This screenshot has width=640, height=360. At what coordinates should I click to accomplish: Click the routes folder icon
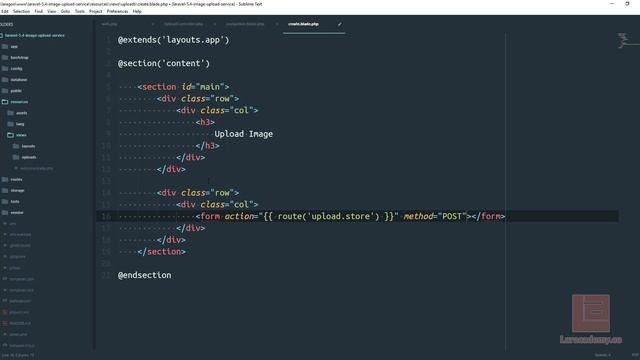(x=5, y=179)
